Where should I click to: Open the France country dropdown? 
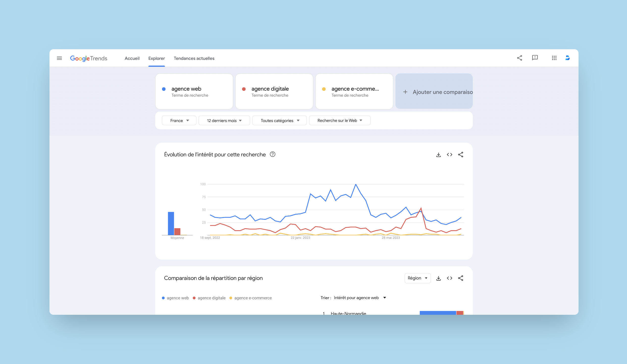[179, 120]
